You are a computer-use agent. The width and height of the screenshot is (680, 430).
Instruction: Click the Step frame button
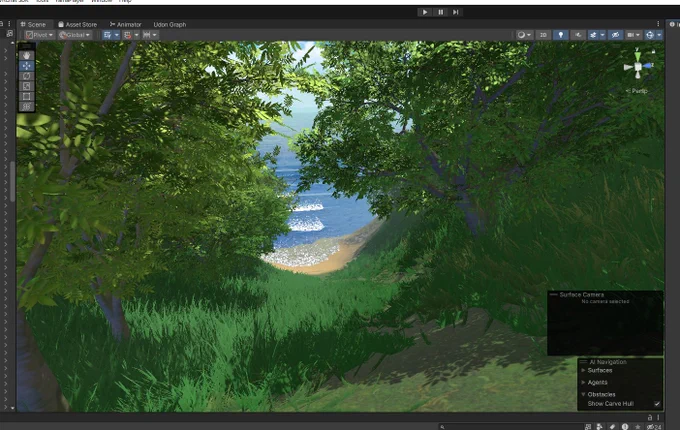[455, 12]
